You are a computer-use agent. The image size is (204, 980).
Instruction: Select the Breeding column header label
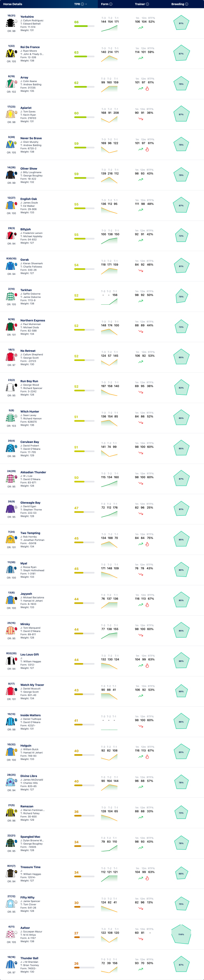coord(178,4)
